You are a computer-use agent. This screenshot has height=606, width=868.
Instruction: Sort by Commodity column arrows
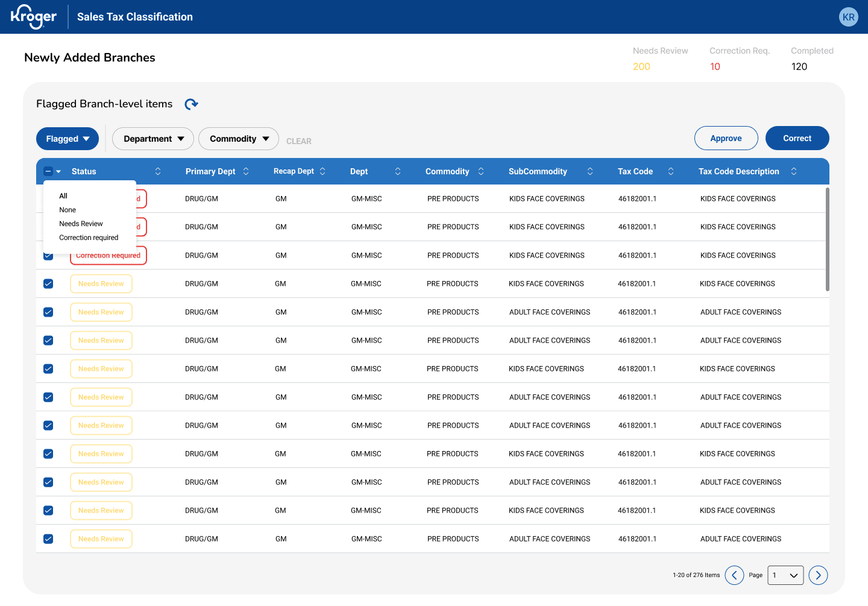point(481,171)
